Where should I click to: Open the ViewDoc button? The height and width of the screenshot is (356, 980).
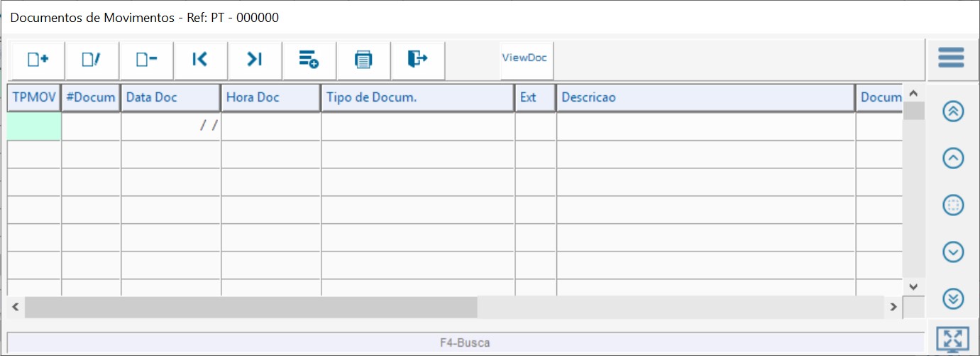(x=524, y=58)
